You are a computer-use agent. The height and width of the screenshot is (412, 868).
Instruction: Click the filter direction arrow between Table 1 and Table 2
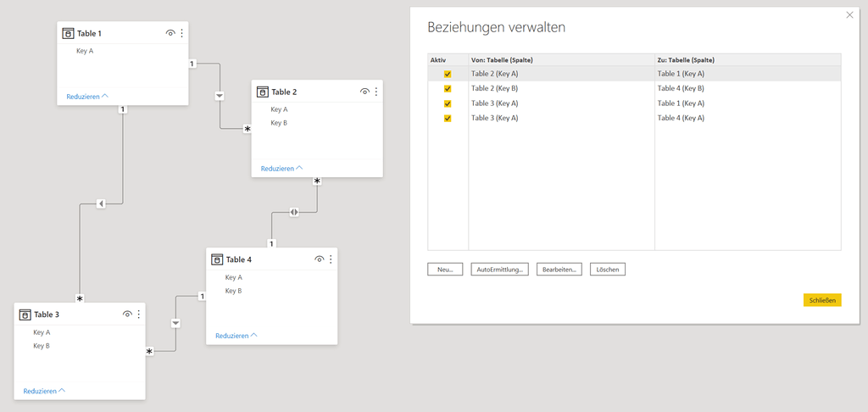tap(220, 96)
